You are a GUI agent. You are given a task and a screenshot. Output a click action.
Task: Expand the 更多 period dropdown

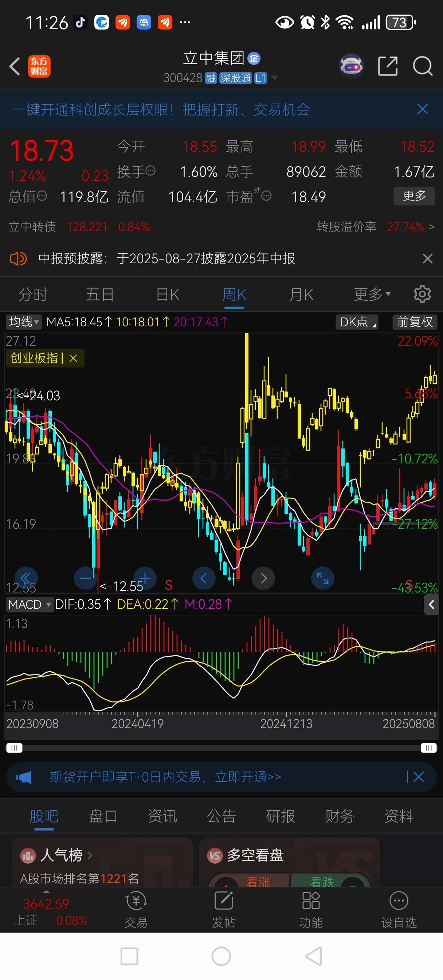coord(372,294)
